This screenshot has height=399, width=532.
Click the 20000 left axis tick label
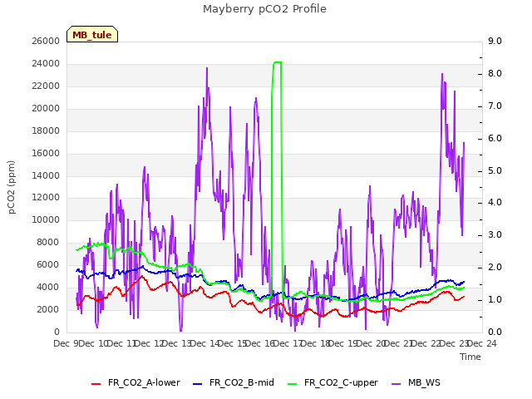[x=46, y=108]
